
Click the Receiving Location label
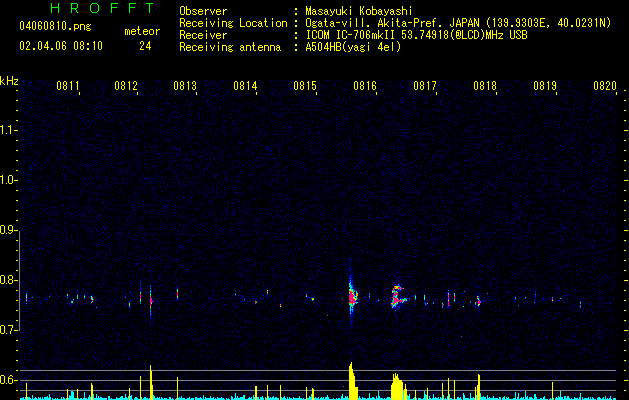233,23
